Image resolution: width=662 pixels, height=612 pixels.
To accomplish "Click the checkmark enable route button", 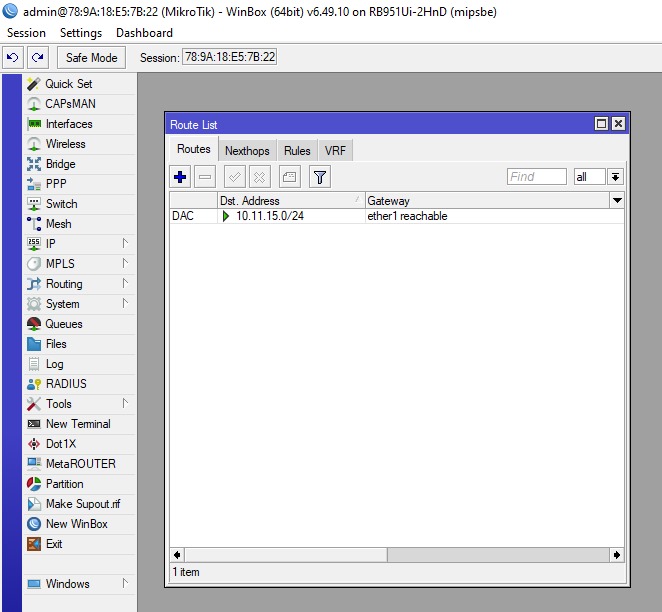I will tap(235, 177).
